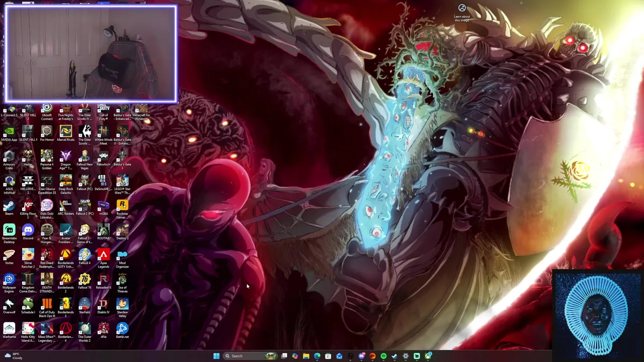Open Task View on the taskbar
The image size is (644, 362).
[284, 356]
